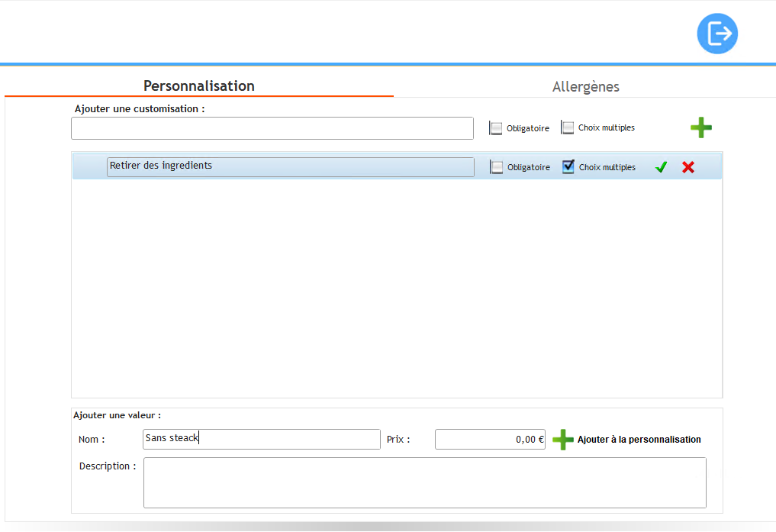Click inside the Description text area
This screenshot has height=532, width=776.
click(x=424, y=482)
